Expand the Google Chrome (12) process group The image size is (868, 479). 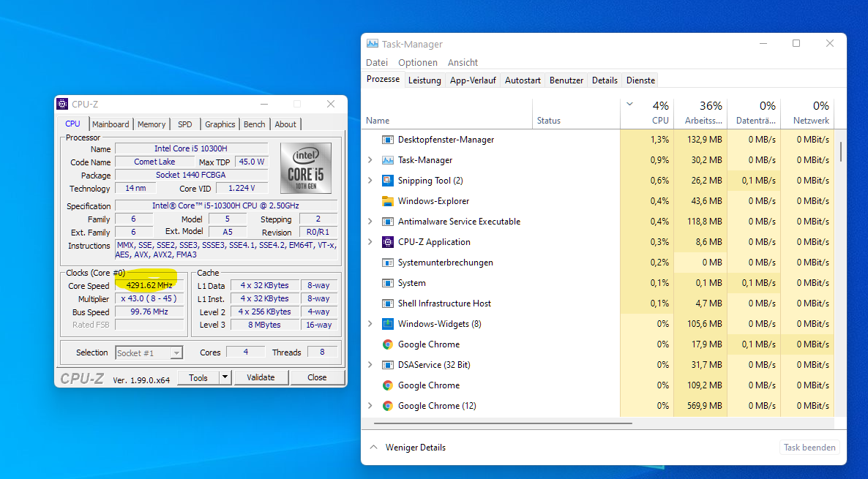click(370, 406)
